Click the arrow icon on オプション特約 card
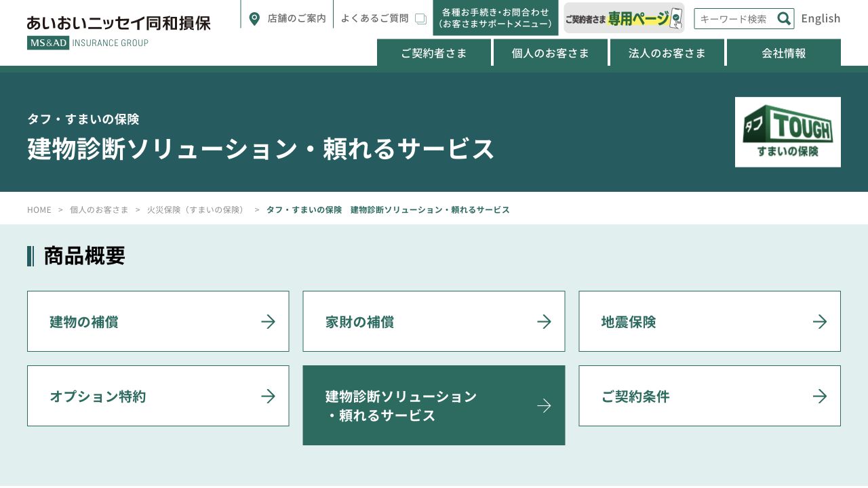Image resolution: width=868 pixels, height=488 pixels. [x=269, y=396]
